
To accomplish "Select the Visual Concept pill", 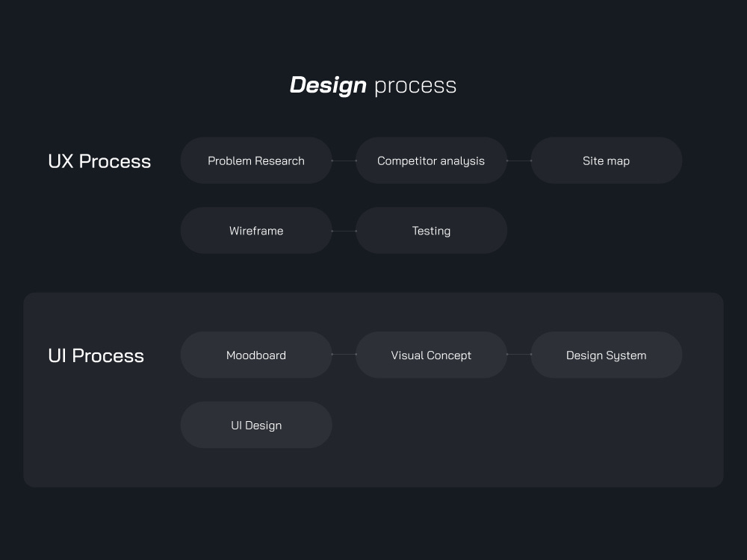I will [431, 355].
